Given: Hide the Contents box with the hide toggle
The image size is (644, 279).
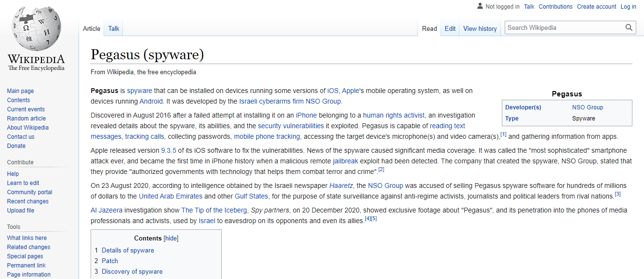Looking at the screenshot, I should [171, 239].
